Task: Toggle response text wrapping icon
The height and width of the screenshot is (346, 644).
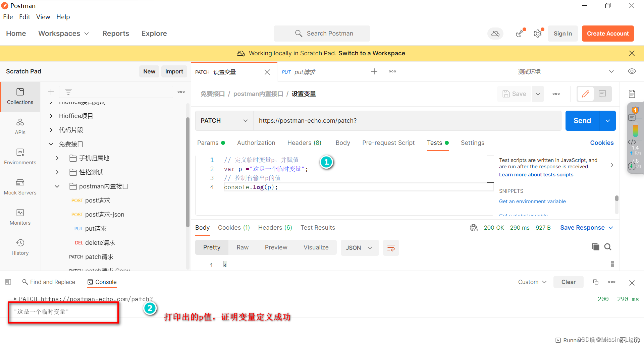Action: pyautogui.click(x=391, y=248)
